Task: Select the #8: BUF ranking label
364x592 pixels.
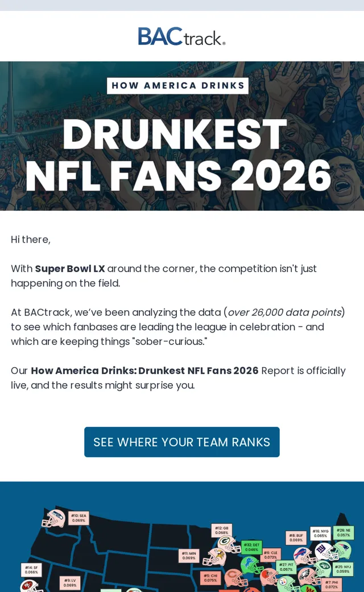Action: click(x=296, y=537)
